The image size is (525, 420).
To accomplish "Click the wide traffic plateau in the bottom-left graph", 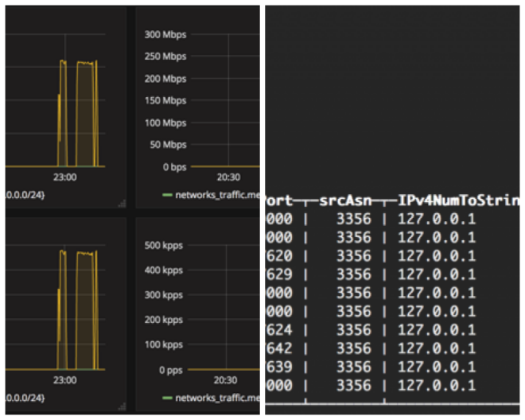I will pyautogui.click(x=86, y=310).
